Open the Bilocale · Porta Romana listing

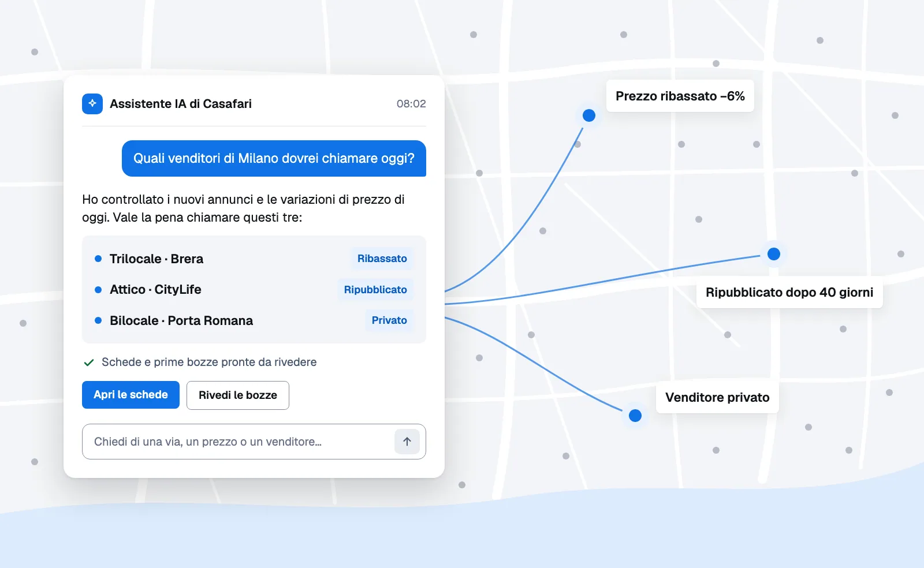181,320
